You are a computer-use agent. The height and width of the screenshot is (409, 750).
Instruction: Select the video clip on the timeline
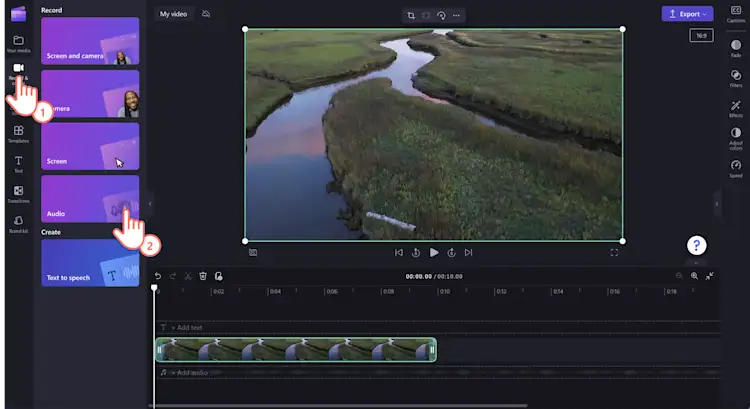tap(296, 350)
